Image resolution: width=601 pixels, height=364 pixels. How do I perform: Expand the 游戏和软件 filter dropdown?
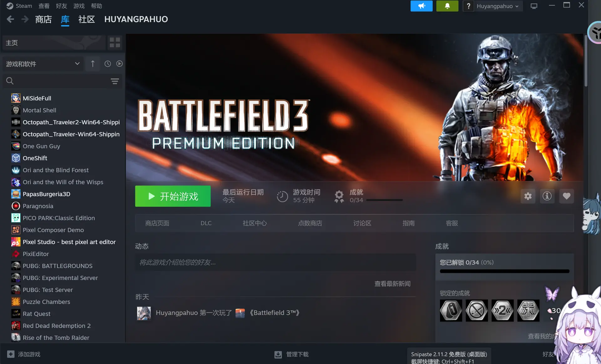43,64
